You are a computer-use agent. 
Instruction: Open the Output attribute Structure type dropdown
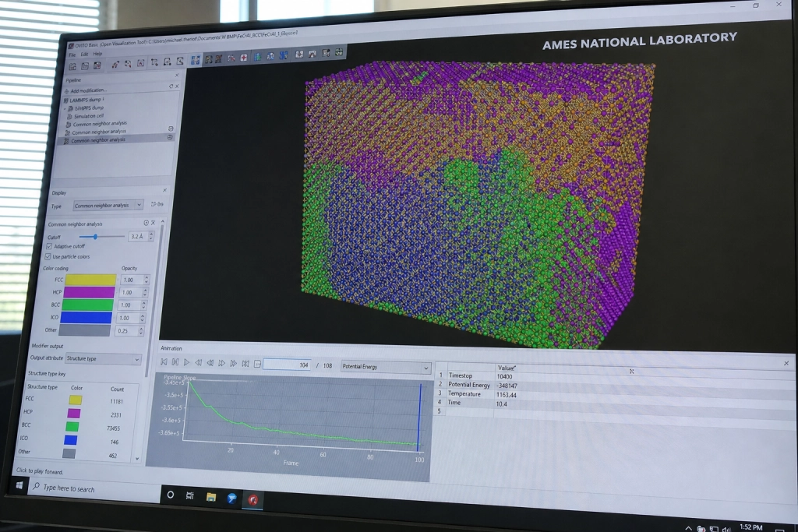102,358
